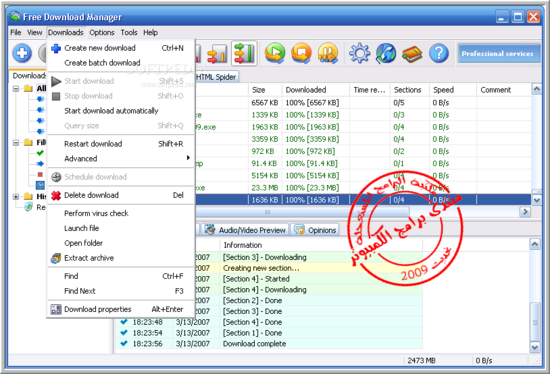This screenshot has width=550, height=374.
Task: Sort by the Speed column header
Action: [x=453, y=90]
